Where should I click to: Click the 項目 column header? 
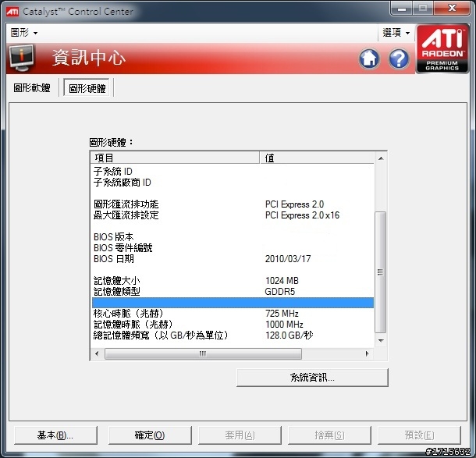(175, 158)
